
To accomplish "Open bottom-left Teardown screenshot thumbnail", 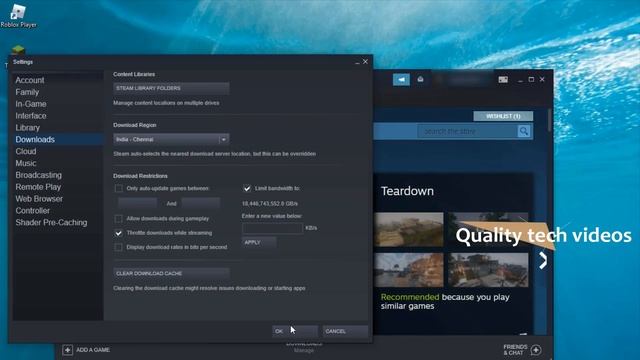I will click(409, 270).
